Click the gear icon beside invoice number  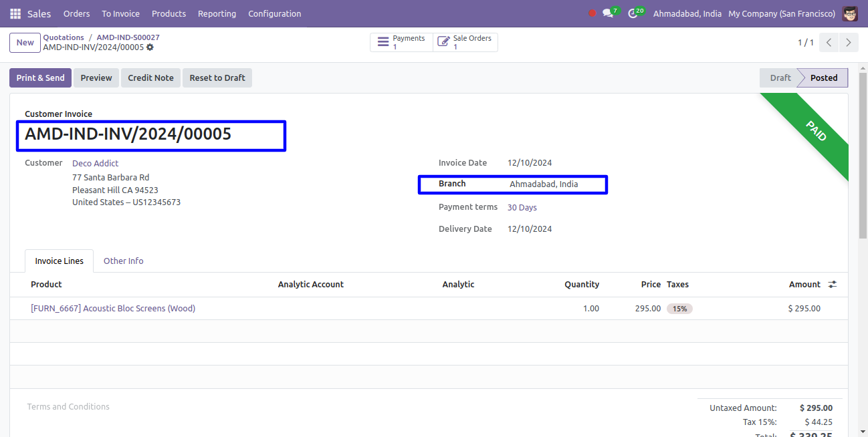click(x=150, y=47)
